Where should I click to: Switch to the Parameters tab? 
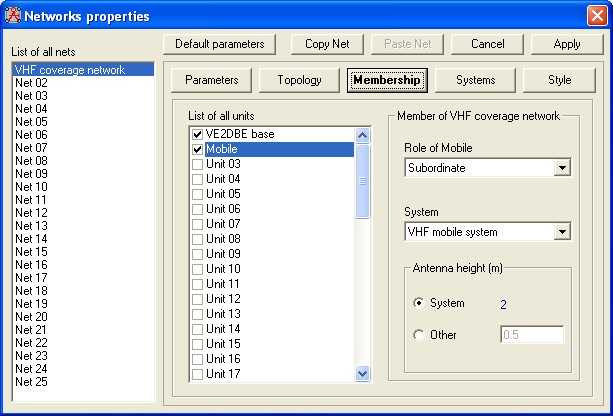click(211, 80)
